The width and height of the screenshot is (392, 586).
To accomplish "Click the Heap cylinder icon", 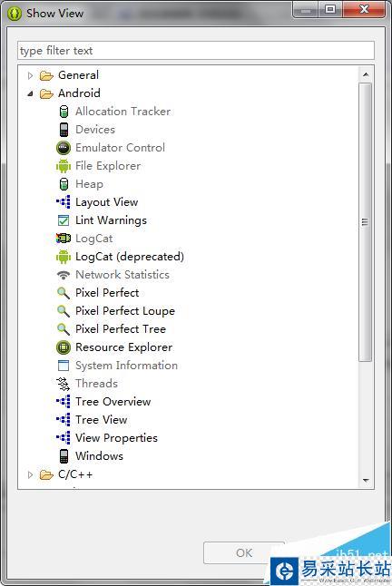I will pyautogui.click(x=64, y=184).
